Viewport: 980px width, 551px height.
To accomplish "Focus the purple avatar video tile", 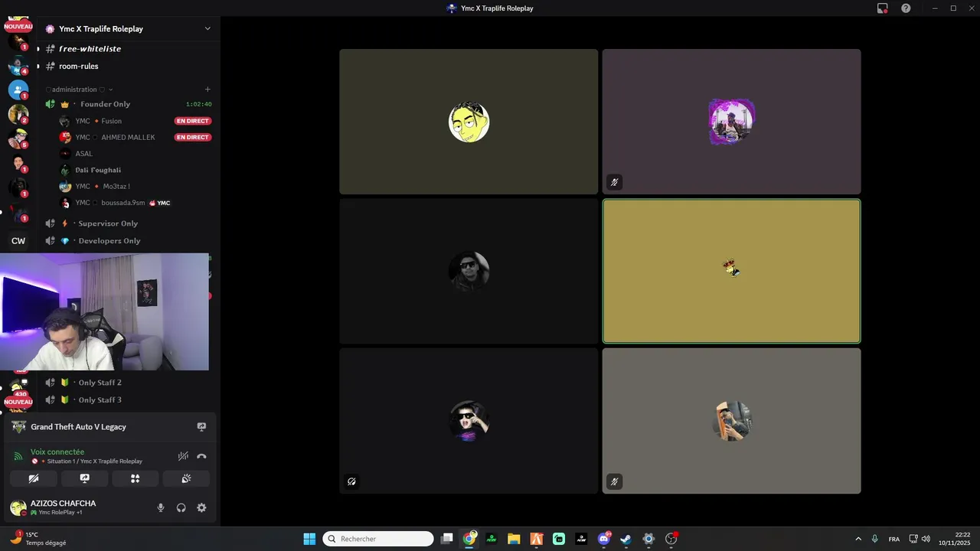I will click(731, 122).
